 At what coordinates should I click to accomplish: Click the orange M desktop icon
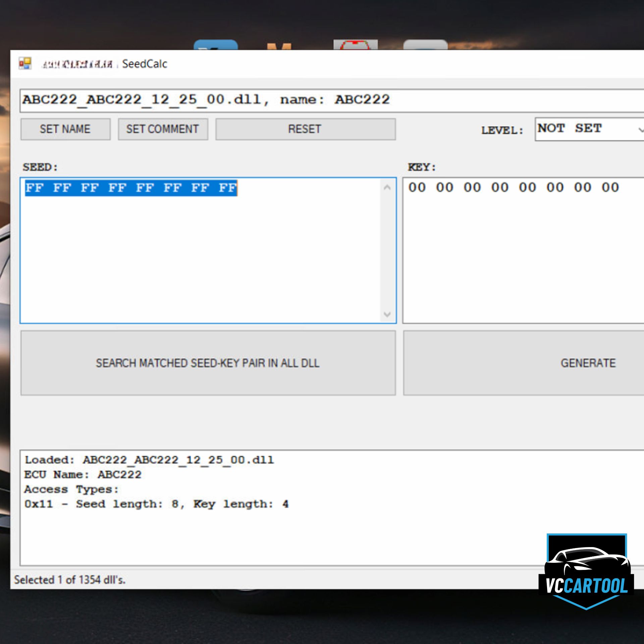pyautogui.click(x=279, y=46)
